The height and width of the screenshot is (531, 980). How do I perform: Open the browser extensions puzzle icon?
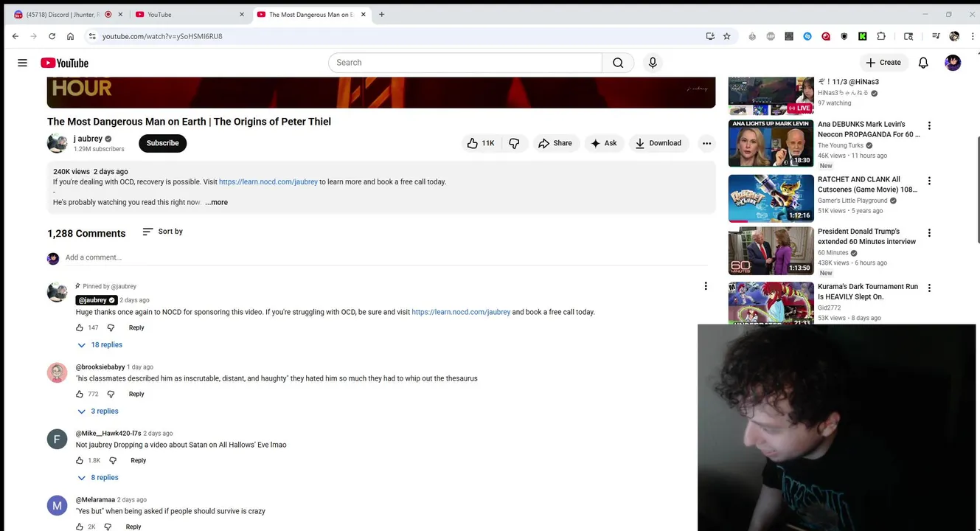(881, 36)
